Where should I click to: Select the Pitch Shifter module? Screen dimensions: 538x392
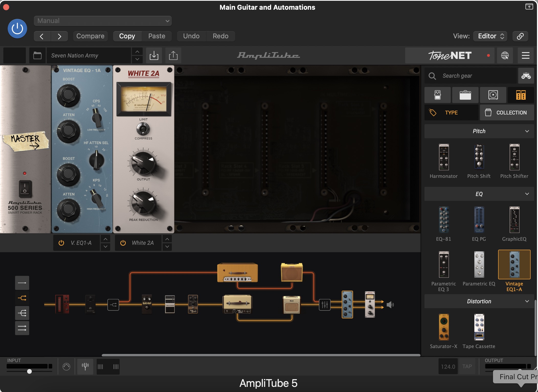514,161
